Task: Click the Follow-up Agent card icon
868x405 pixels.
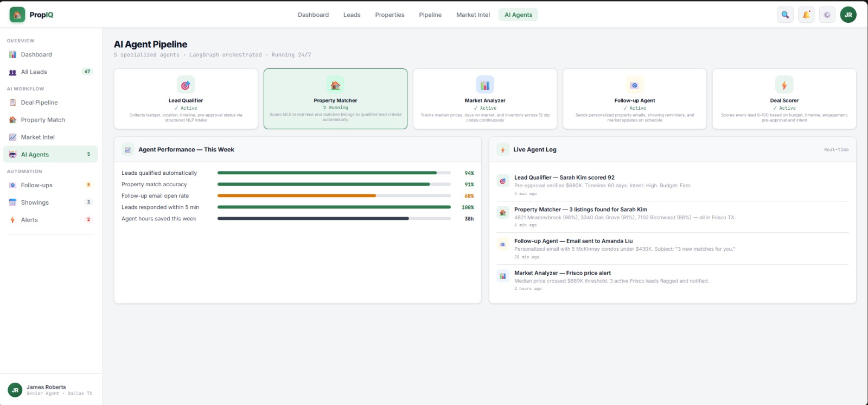Action: click(634, 85)
